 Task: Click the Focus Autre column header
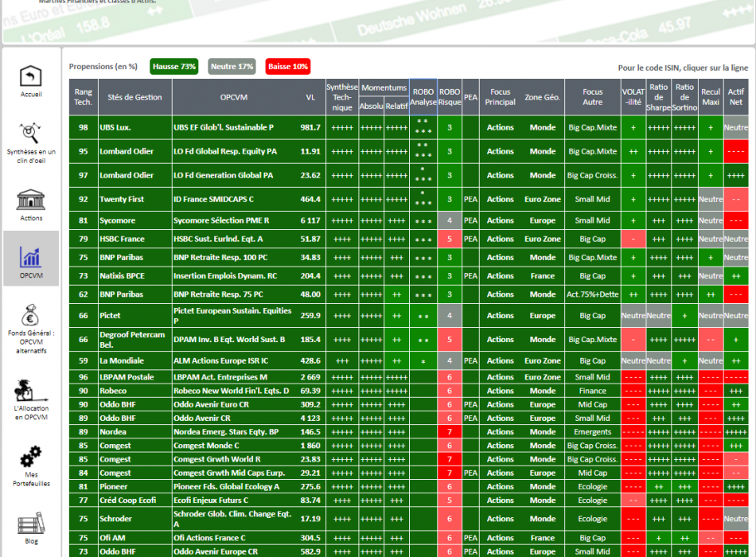tap(593, 97)
